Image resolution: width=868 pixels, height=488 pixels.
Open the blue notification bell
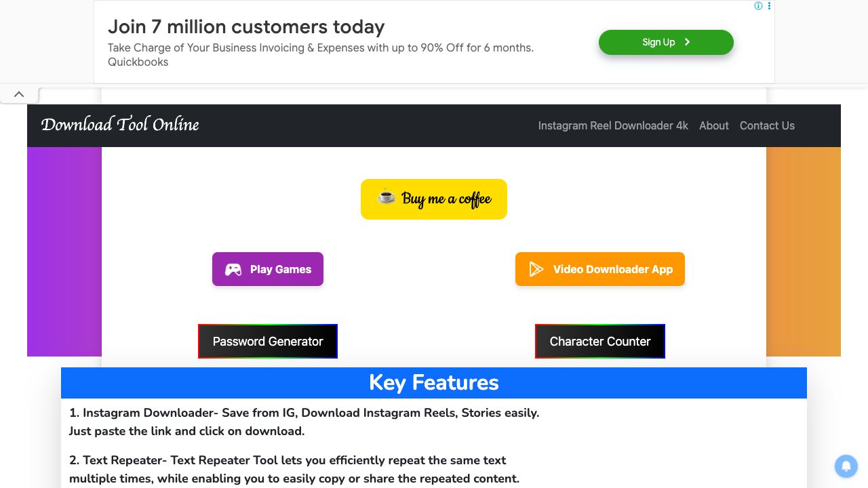(x=846, y=466)
